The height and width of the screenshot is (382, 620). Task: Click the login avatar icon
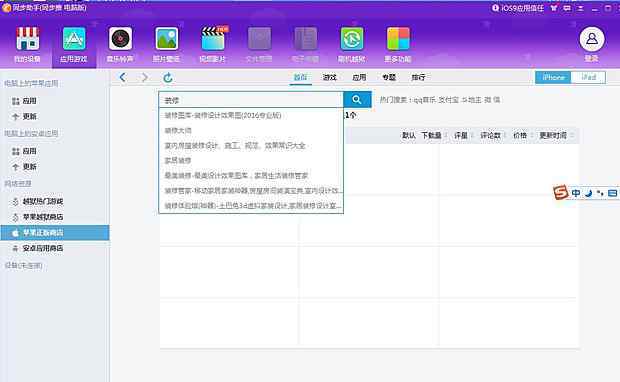(x=592, y=39)
